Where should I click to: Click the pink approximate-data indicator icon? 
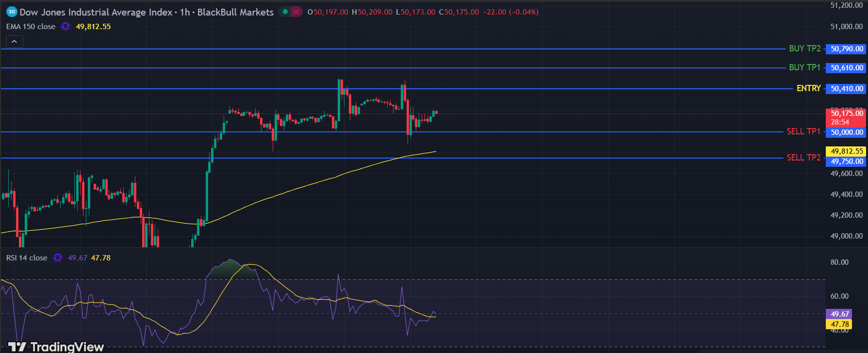pyautogui.click(x=296, y=12)
